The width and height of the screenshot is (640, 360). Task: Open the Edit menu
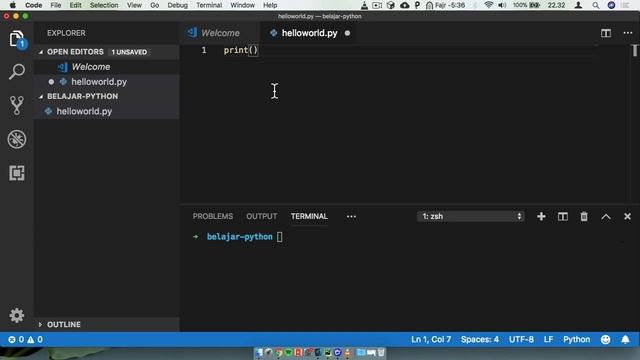pos(76,5)
